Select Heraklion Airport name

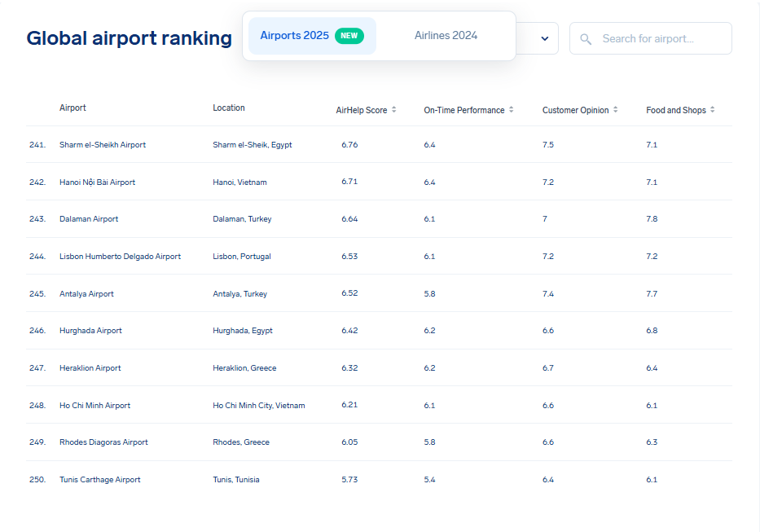click(x=90, y=367)
